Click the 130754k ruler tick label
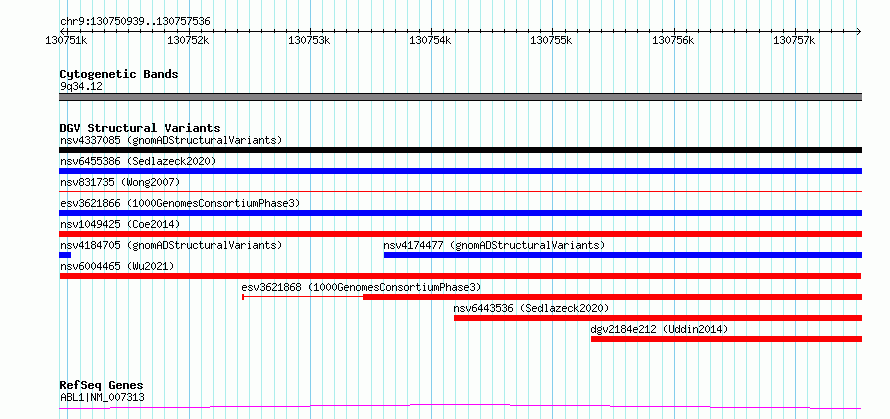Viewport: 890px width, 419px height. (x=430, y=40)
